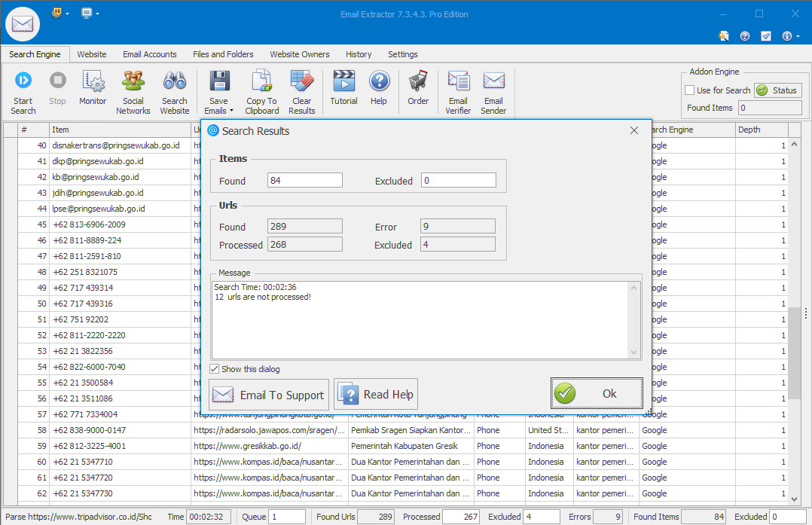The height and width of the screenshot is (525, 812).
Task: Click Copy To Clipboard icon
Action: click(261, 81)
